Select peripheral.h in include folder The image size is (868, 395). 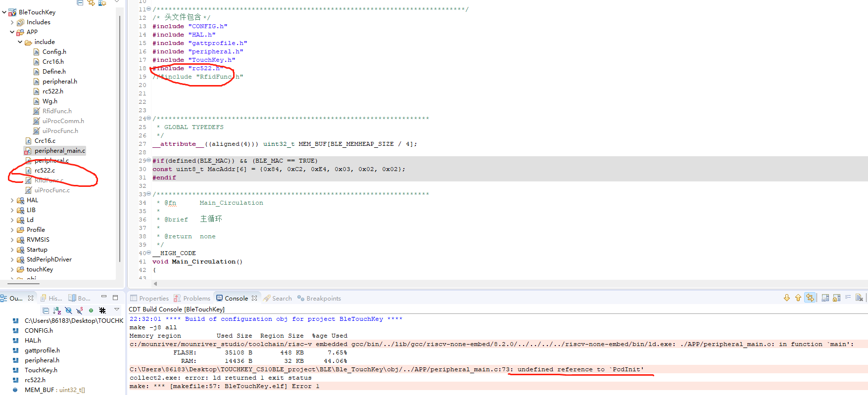click(x=55, y=81)
